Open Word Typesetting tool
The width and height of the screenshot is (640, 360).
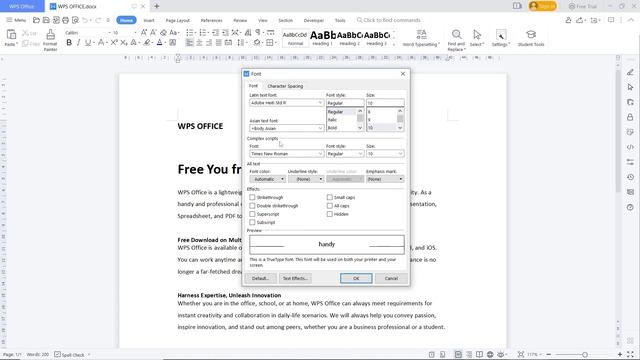coord(421,38)
